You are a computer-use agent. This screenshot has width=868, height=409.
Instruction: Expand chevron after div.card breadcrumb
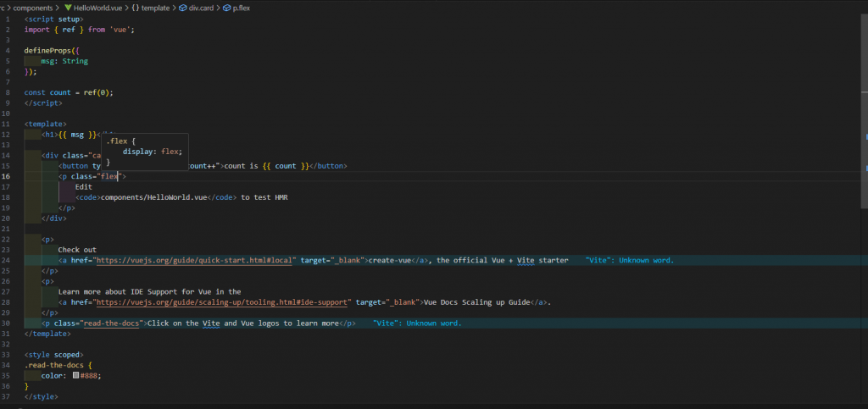click(220, 8)
